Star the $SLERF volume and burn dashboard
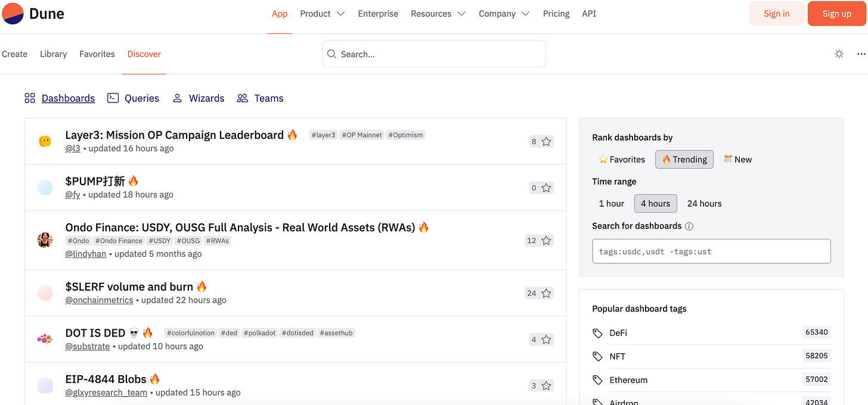The image size is (868, 405). (x=546, y=293)
